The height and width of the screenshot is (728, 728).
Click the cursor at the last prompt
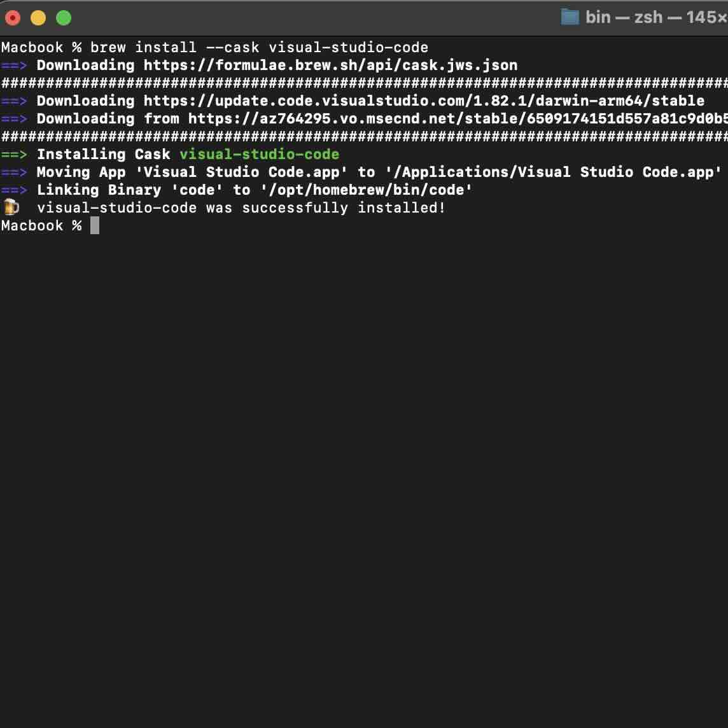pos(95,226)
